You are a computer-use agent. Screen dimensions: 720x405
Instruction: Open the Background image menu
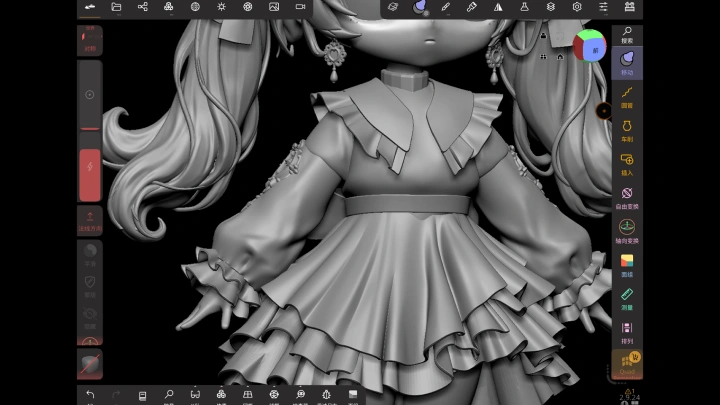coord(274,7)
